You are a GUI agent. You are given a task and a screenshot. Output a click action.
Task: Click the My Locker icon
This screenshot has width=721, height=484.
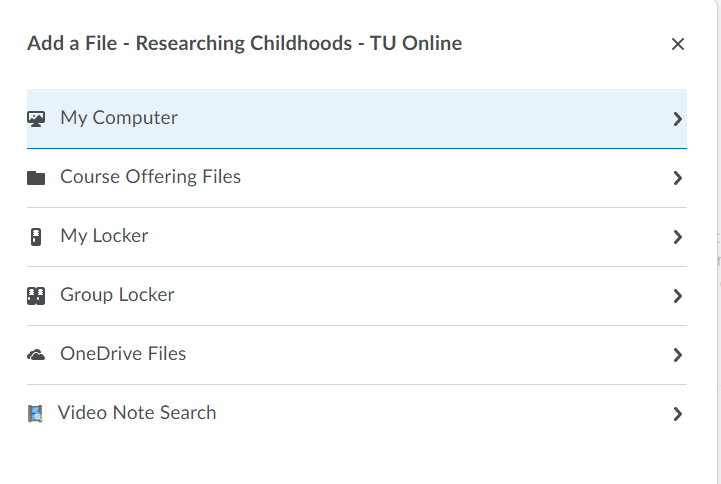[36, 237]
